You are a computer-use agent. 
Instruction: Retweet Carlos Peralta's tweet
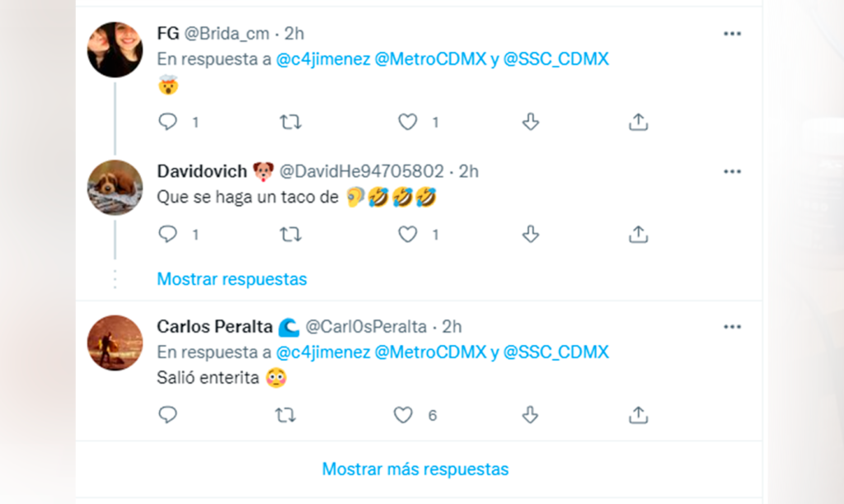285,415
